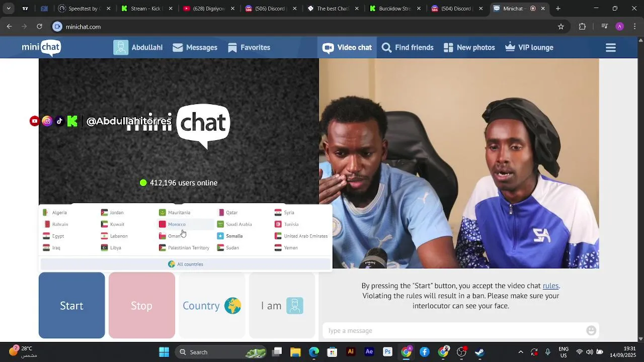
Task: Open After Effects from the taskbar
Action: 369,352
